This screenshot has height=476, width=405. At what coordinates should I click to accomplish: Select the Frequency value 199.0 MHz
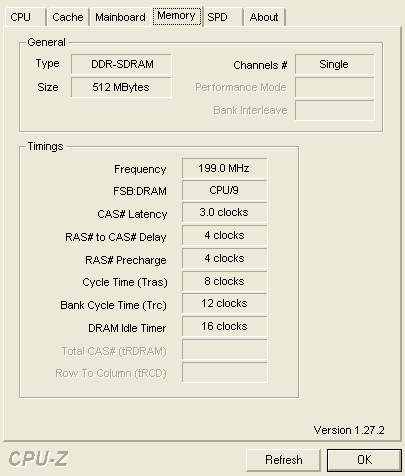point(225,168)
